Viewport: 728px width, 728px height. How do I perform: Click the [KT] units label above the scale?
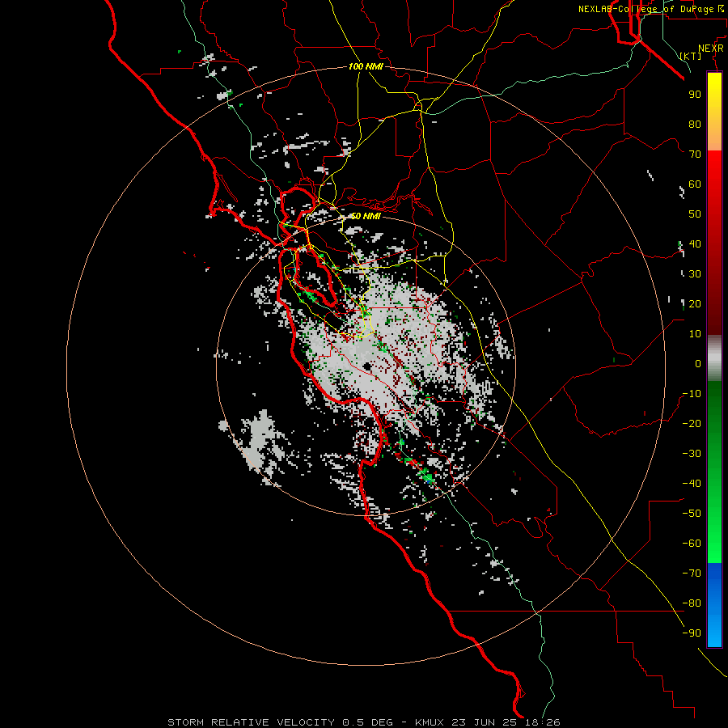[691, 56]
